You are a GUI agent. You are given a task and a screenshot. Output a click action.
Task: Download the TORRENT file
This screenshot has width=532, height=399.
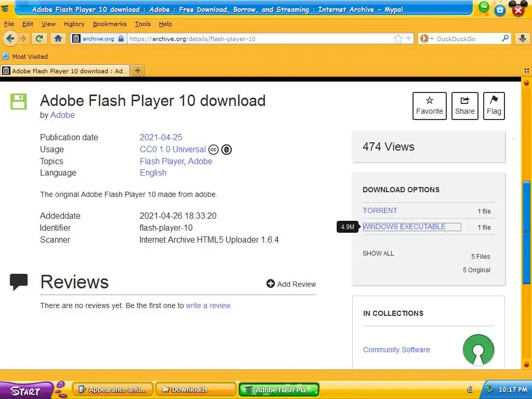coord(380,210)
